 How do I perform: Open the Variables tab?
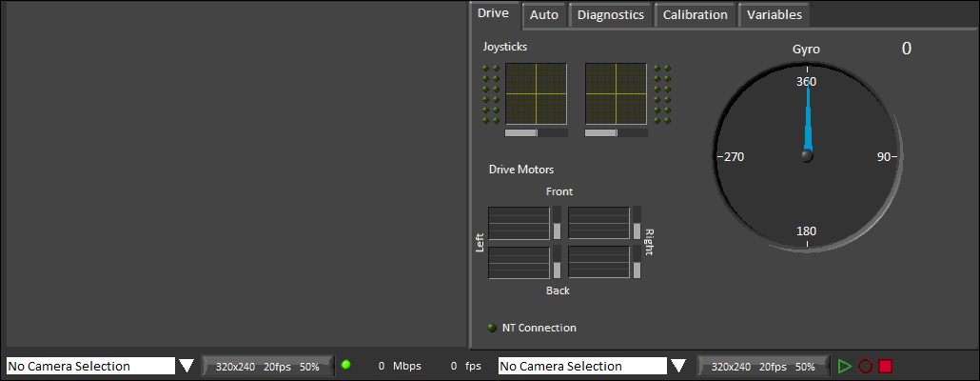coord(774,15)
